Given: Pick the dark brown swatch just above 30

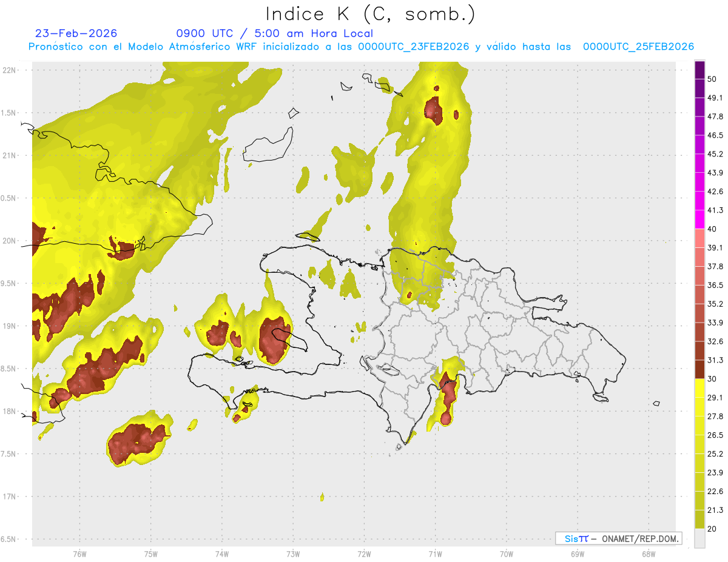Looking at the screenshot, I should (699, 369).
